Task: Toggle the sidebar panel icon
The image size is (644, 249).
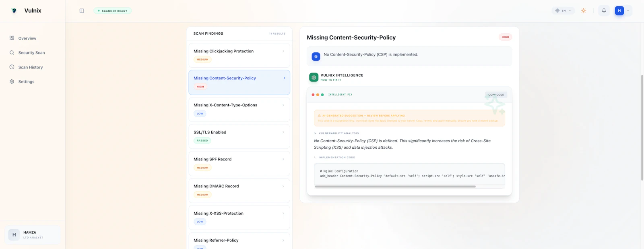Action: coord(82,11)
